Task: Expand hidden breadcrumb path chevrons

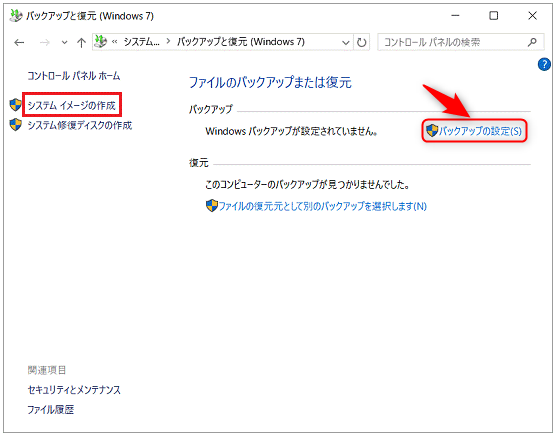Action: pyautogui.click(x=115, y=42)
